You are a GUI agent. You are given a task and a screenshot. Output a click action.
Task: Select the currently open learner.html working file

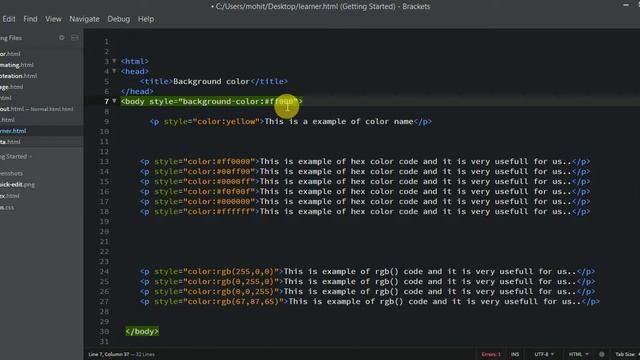point(13,131)
